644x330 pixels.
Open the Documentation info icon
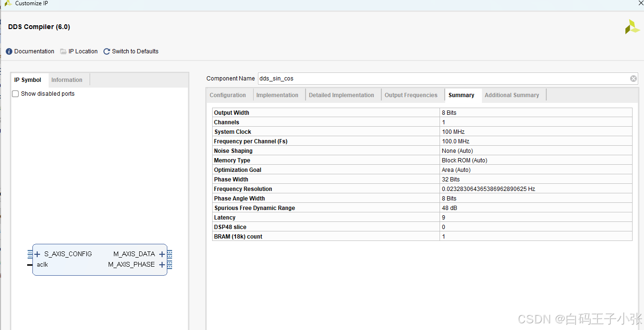9,51
